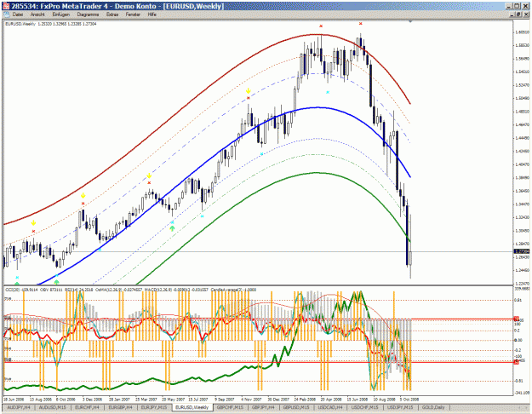This screenshot has height=414, width=532.
Task: Switch to the AUDJPY,H4 chart tab
Action: pos(19,407)
